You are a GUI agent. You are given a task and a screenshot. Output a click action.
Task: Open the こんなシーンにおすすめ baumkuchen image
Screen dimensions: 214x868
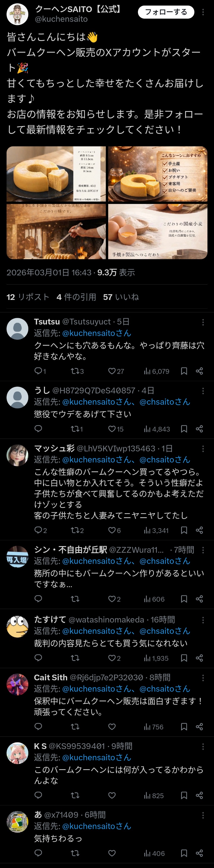tap(158, 174)
